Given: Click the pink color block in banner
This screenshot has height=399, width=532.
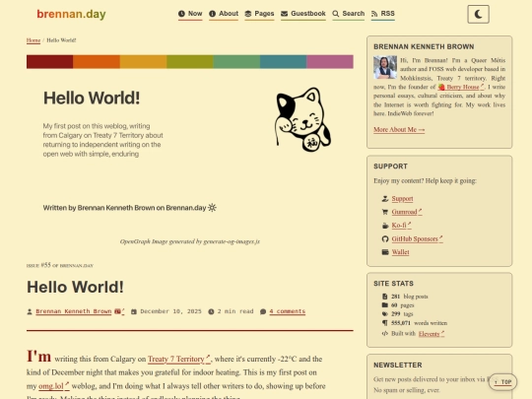Looking at the screenshot, I should (x=330, y=62).
